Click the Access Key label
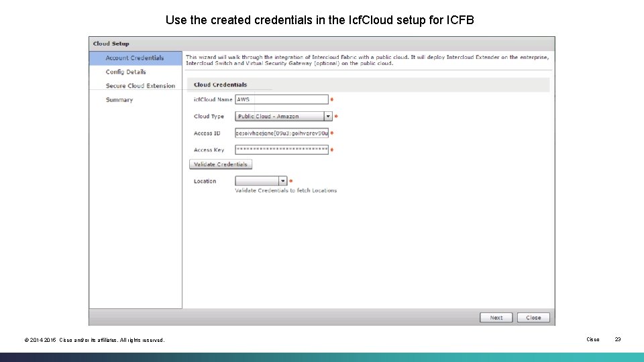 [209, 149]
